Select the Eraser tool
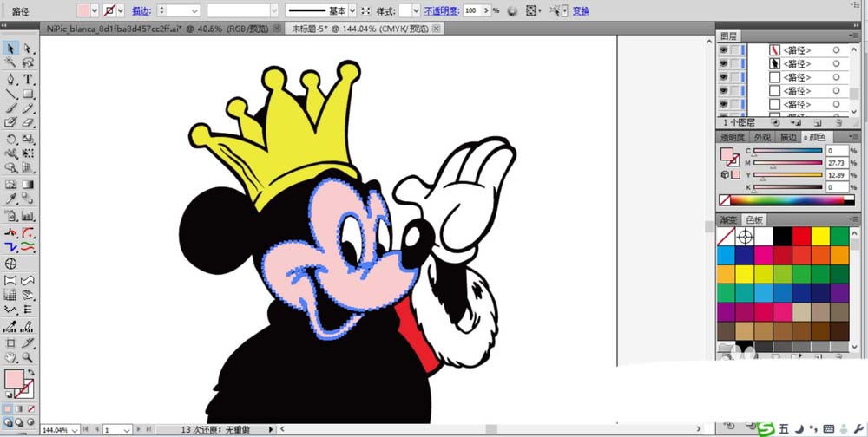 pyautogui.click(x=28, y=122)
